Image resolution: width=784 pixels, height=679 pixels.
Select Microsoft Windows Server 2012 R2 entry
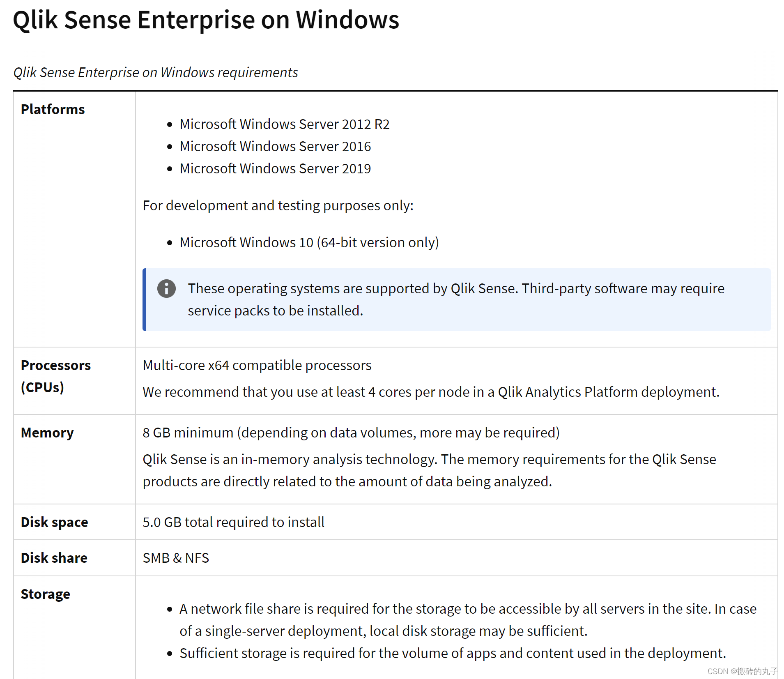click(x=284, y=124)
